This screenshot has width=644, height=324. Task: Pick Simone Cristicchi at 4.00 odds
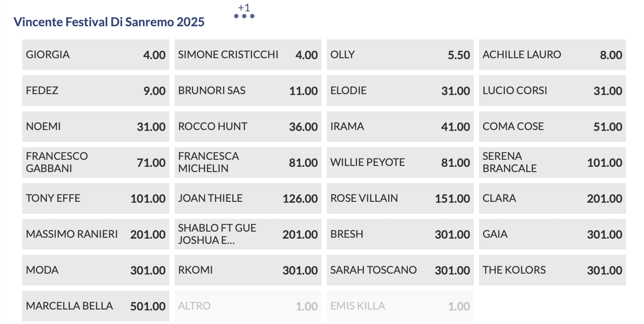pyautogui.click(x=248, y=55)
